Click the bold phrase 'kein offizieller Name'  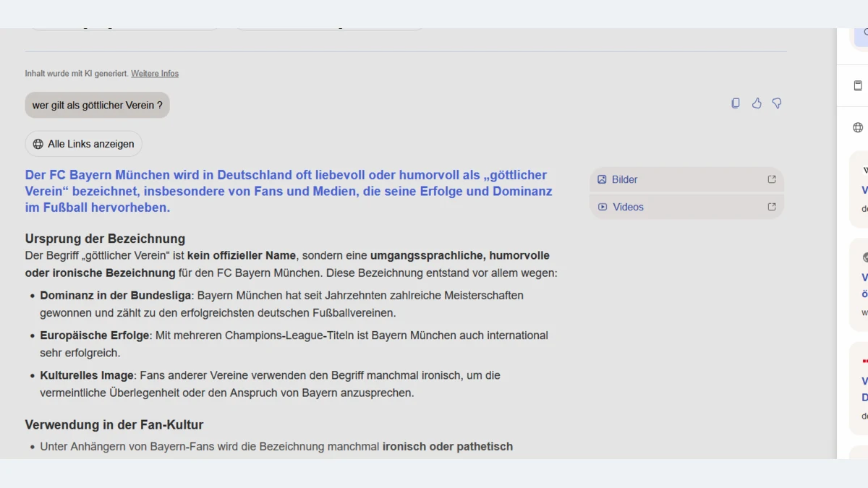click(242, 255)
